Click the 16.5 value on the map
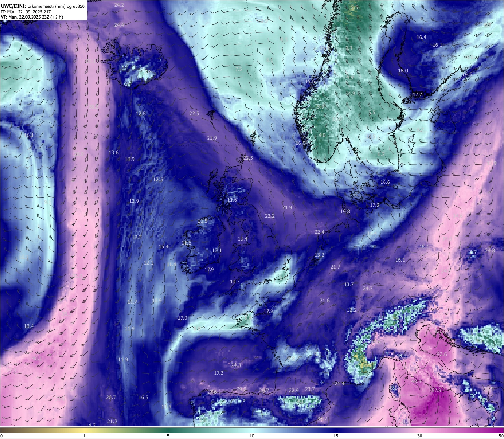This screenshot has height=439, width=504. 143,397
